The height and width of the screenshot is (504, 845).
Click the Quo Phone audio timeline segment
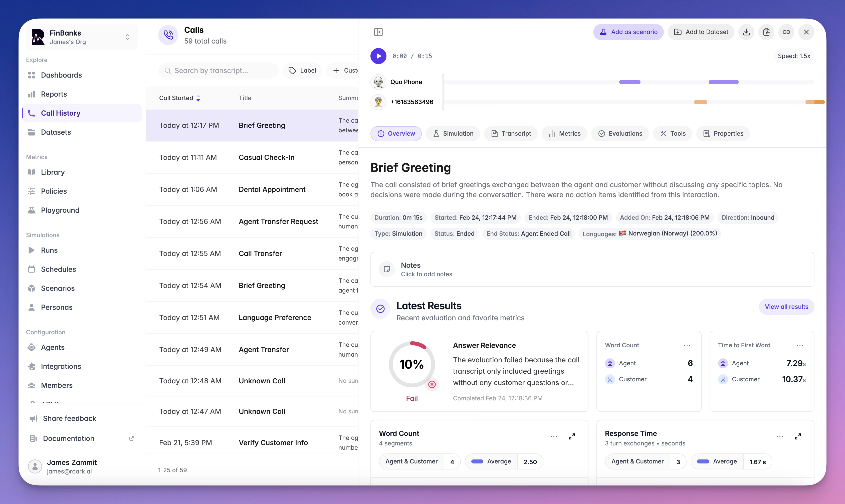630,82
